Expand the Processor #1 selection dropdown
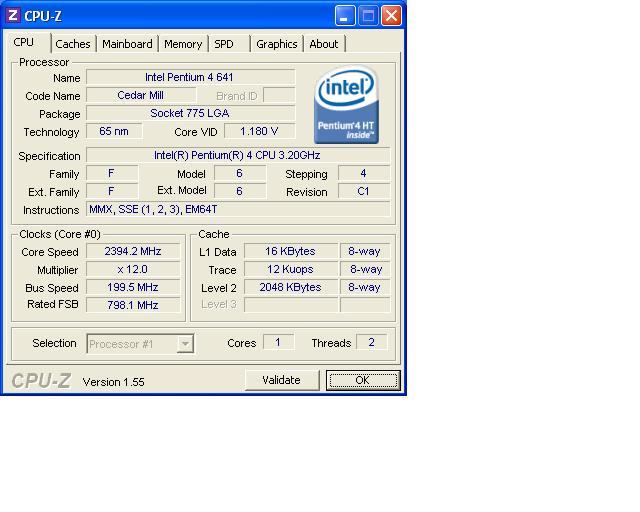Viewport: 640px width, 512px height. (185, 344)
